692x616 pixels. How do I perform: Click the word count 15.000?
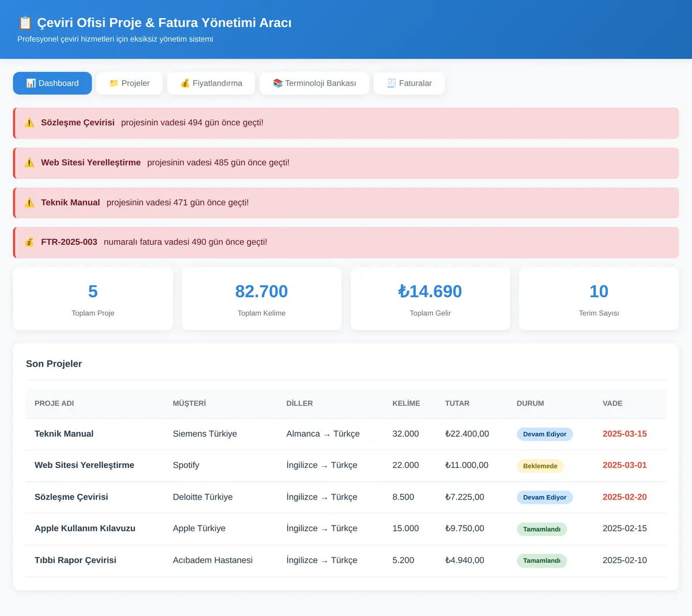point(405,528)
